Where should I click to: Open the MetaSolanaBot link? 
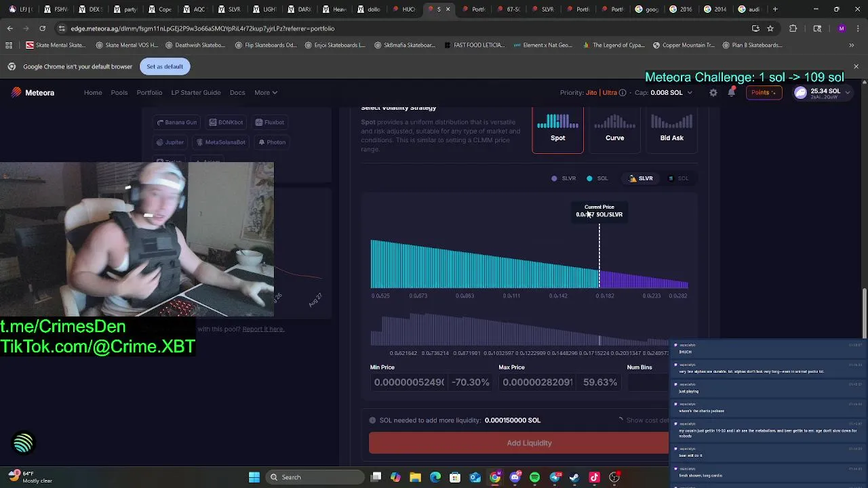click(x=220, y=142)
